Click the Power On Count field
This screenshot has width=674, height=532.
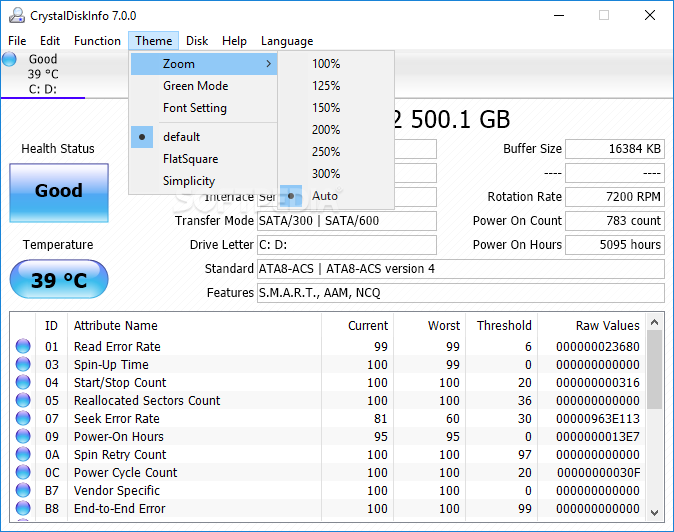615,221
